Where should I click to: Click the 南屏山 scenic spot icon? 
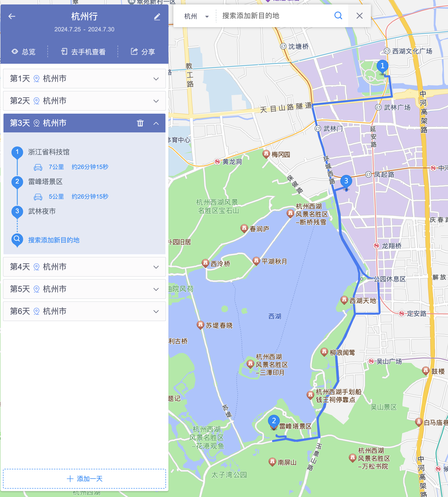[272, 462]
